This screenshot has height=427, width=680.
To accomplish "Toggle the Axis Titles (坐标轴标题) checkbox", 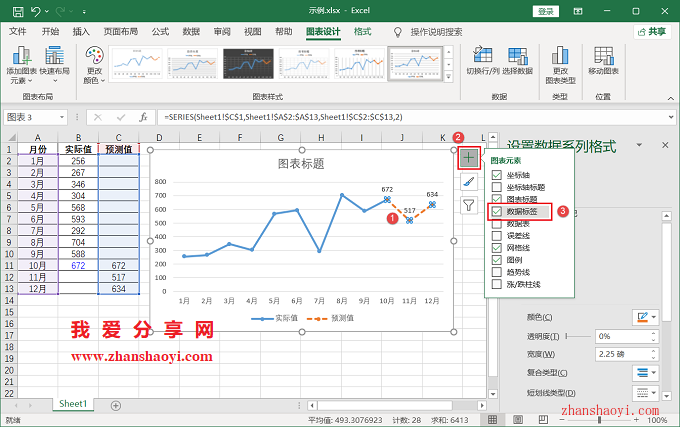I will click(x=497, y=187).
